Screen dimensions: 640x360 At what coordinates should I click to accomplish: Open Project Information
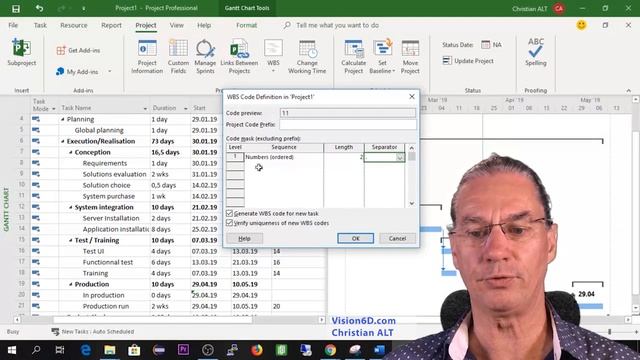(147, 57)
